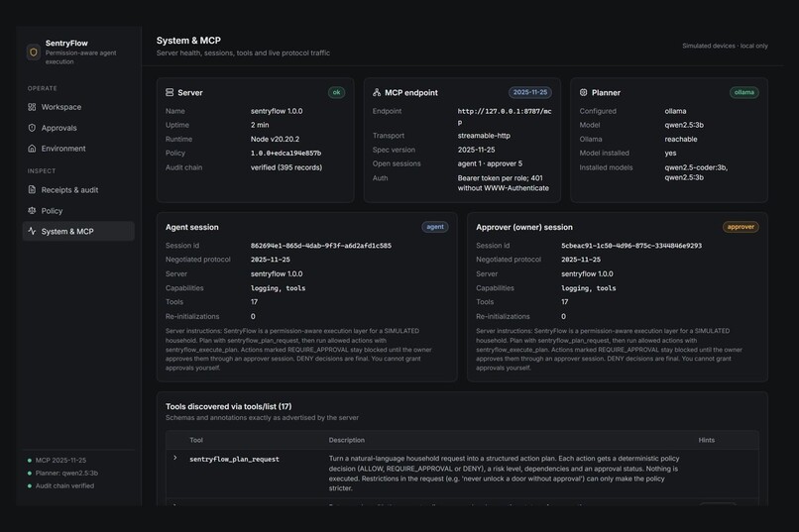
Task: Open the Approvals page
Action: coord(78,128)
